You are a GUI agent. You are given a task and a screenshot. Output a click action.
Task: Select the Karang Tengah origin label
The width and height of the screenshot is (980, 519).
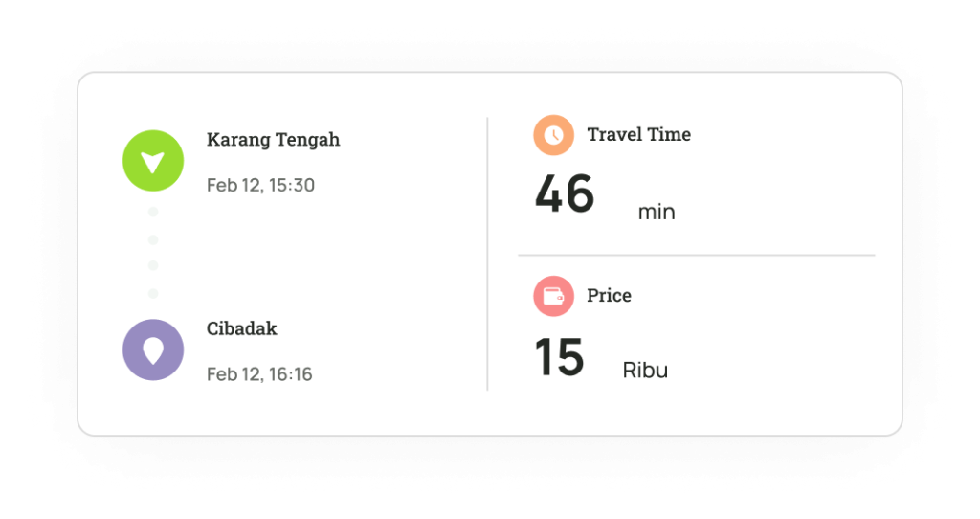[x=273, y=140]
